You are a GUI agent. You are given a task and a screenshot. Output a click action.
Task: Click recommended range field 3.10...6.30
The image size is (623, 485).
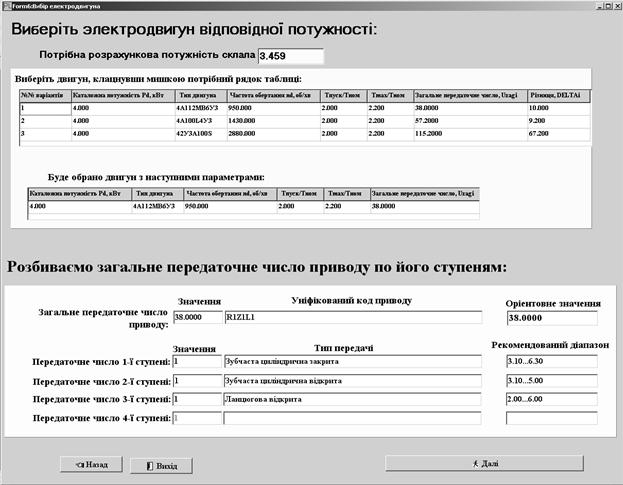pyautogui.click(x=552, y=361)
